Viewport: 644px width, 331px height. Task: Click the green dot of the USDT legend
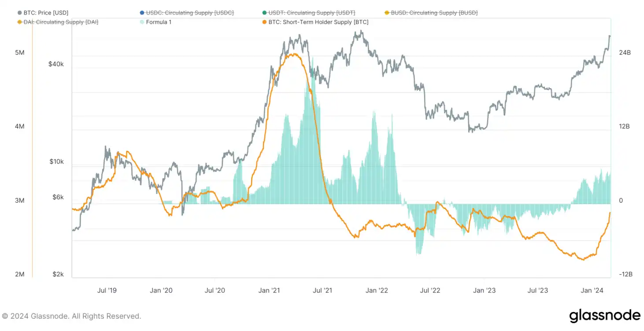264,13
